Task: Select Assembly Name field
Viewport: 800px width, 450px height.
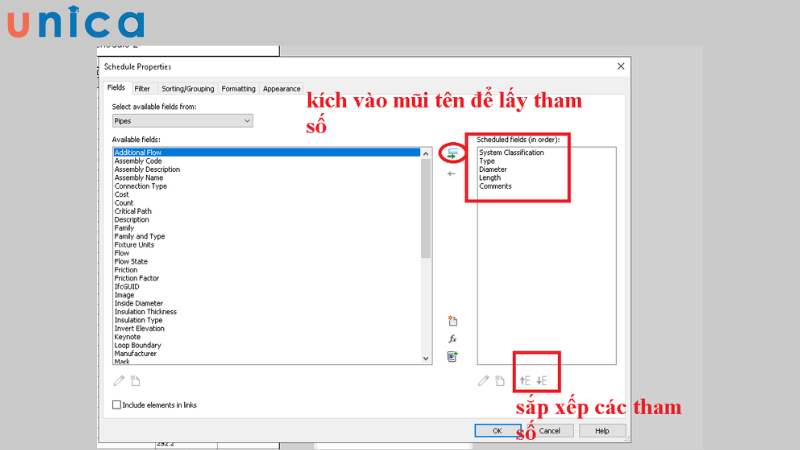Action: pyautogui.click(x=139, y=178)
